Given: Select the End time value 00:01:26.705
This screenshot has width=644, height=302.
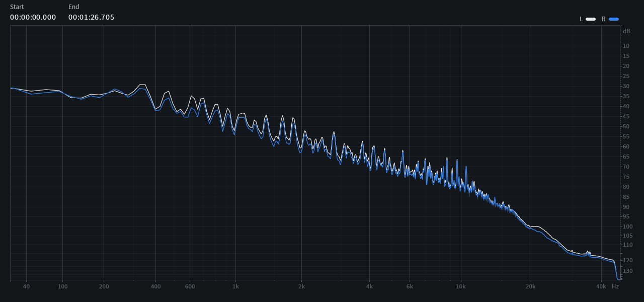Looking at the screenshot, I should pos(91,17).
